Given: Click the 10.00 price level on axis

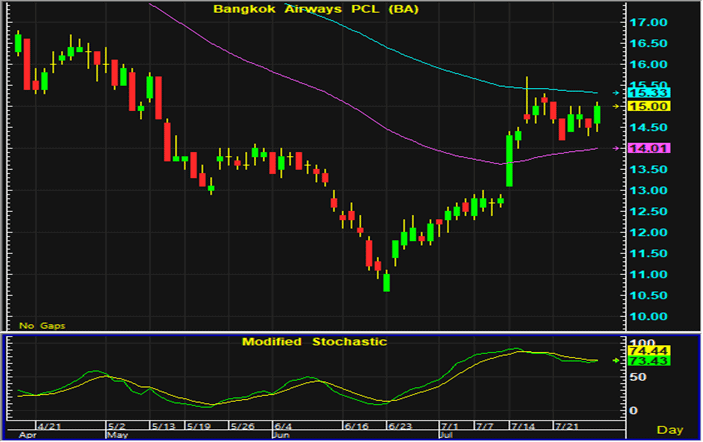Looking at the screenshot, I should click(649, 317).
